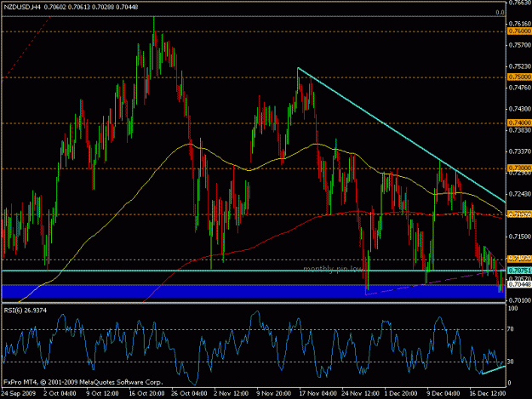
Task: Click the 0.73830 price axis value
Action: click(x=519, y=130)
